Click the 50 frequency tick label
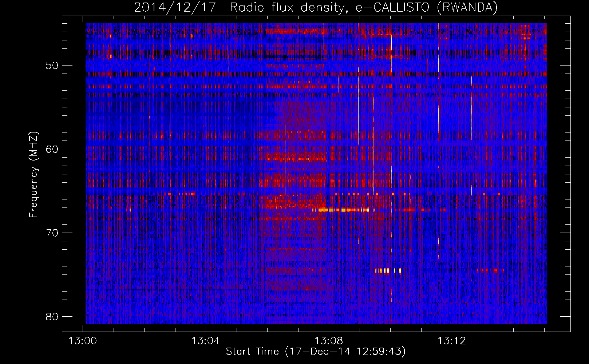The image size is (589, 364). [52, 66]
